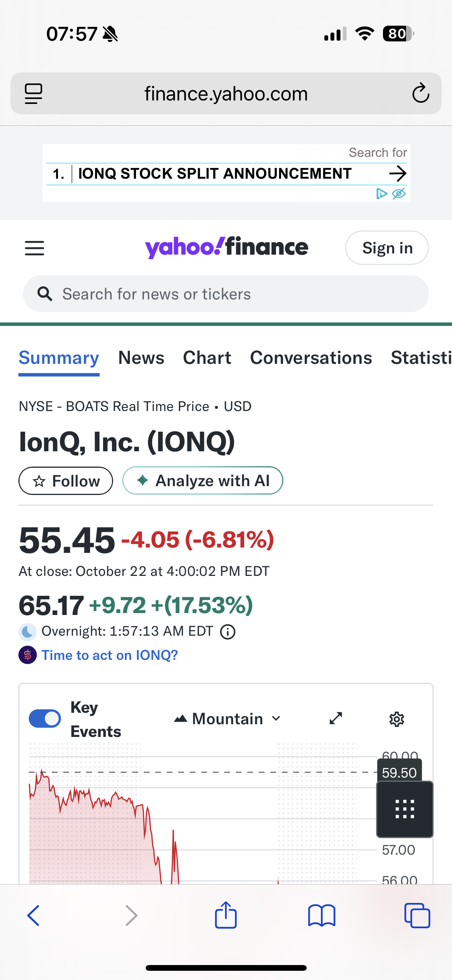Follow the IONQ stock
This screenshot has width=452, height=980.
66,481
